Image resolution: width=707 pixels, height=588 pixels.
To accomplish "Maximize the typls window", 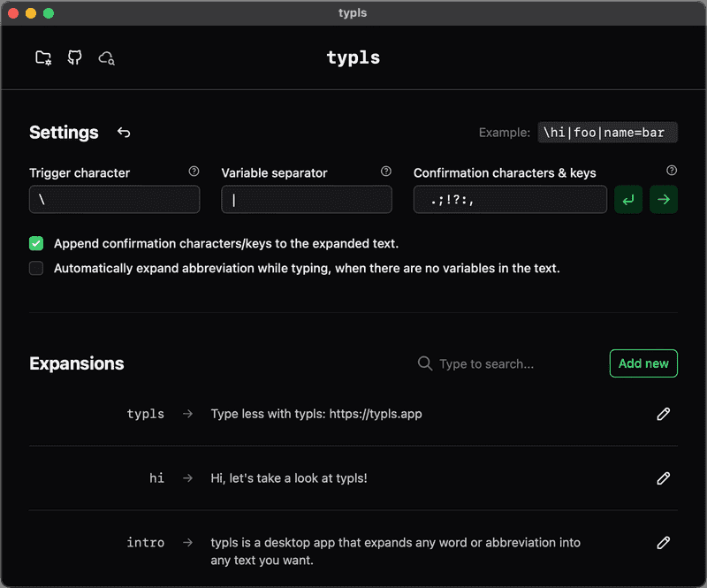I will pos(49,13).
